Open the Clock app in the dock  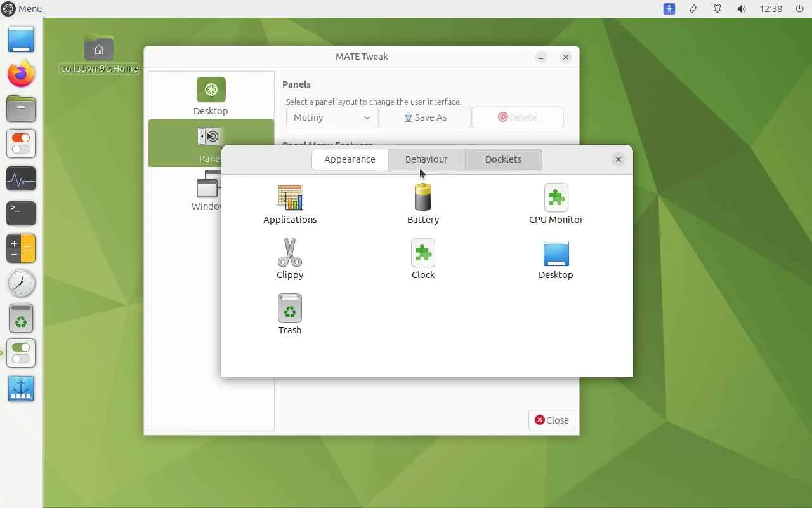point(21,283)
